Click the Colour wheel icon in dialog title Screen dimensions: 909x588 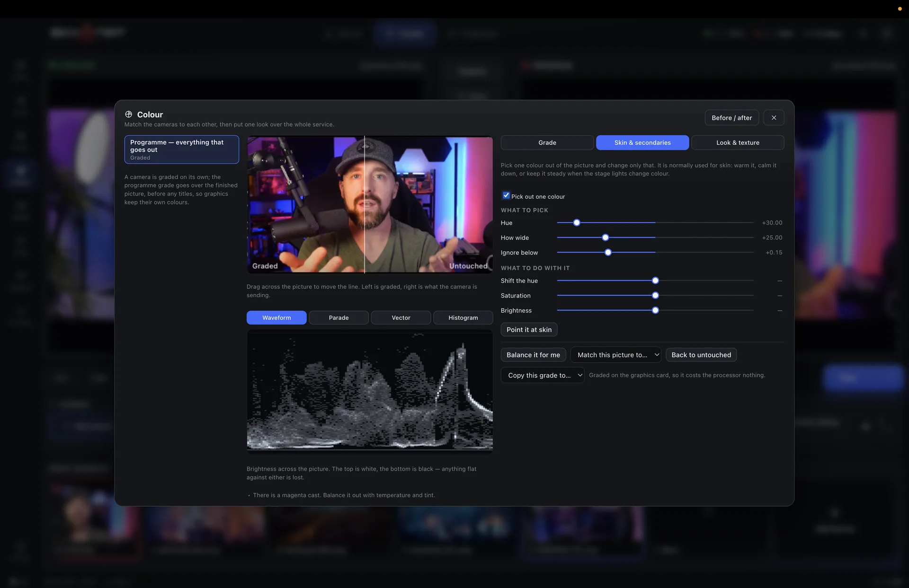[128, 114]
